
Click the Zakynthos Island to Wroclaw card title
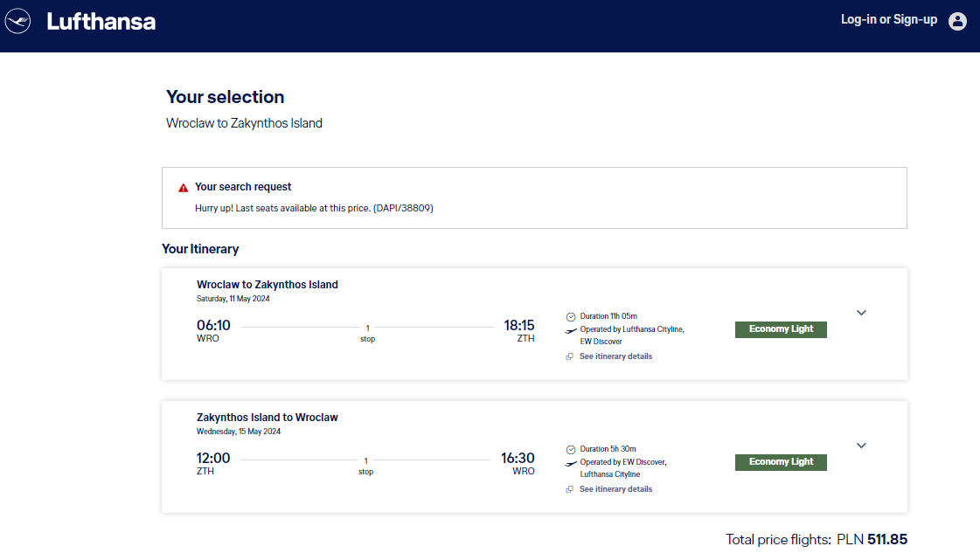tap(268, 418)
